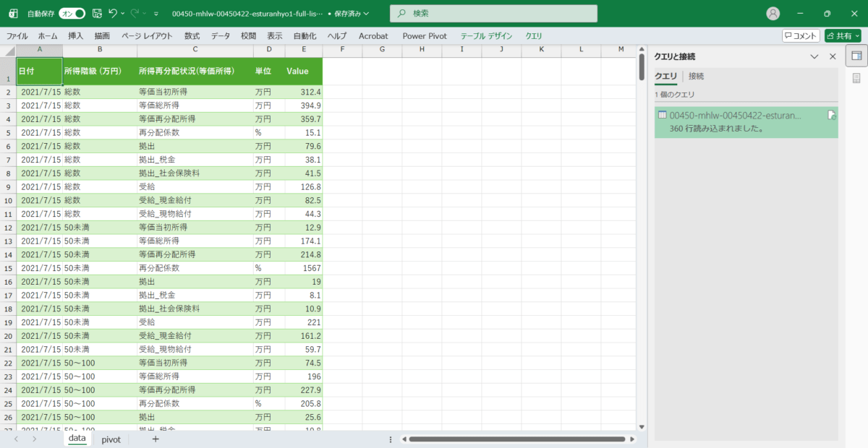Click the コメント button

point(801,35)
